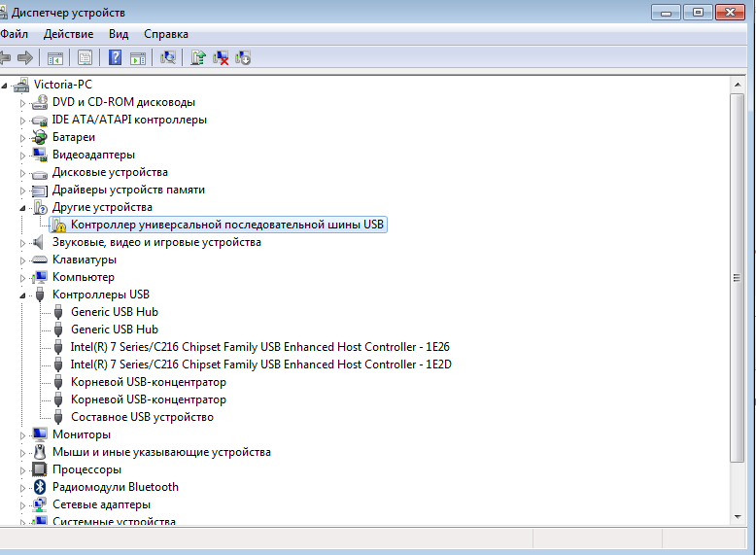The image size is (756, 555).
Task: Open the Справка menu
Action: pos(165,34)
